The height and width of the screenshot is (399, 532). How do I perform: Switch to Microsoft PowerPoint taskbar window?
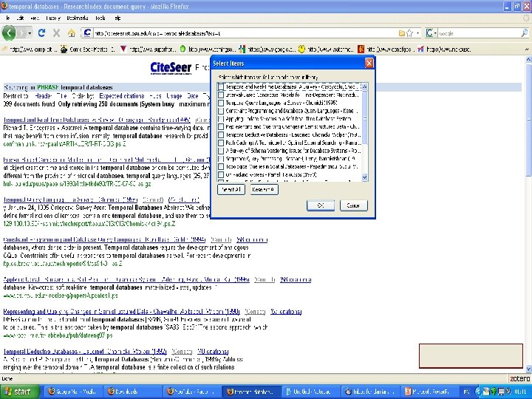pos(429,392)
